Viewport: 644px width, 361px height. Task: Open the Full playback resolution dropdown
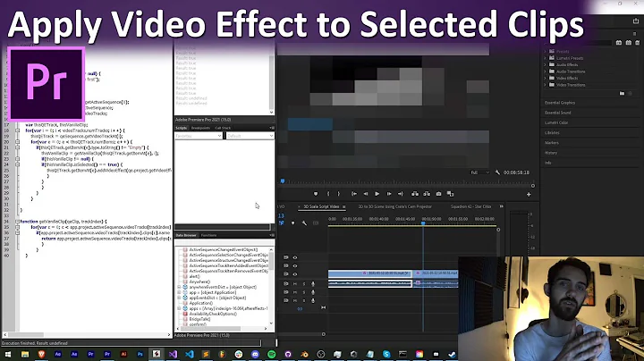[x=479, y=172]
